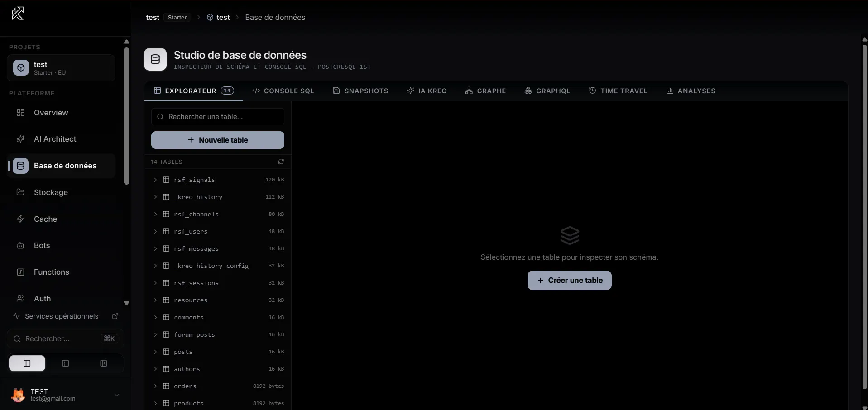Open the Analyses tab
The height and width of the screenshot is (410, 868).
click(691, 91)
